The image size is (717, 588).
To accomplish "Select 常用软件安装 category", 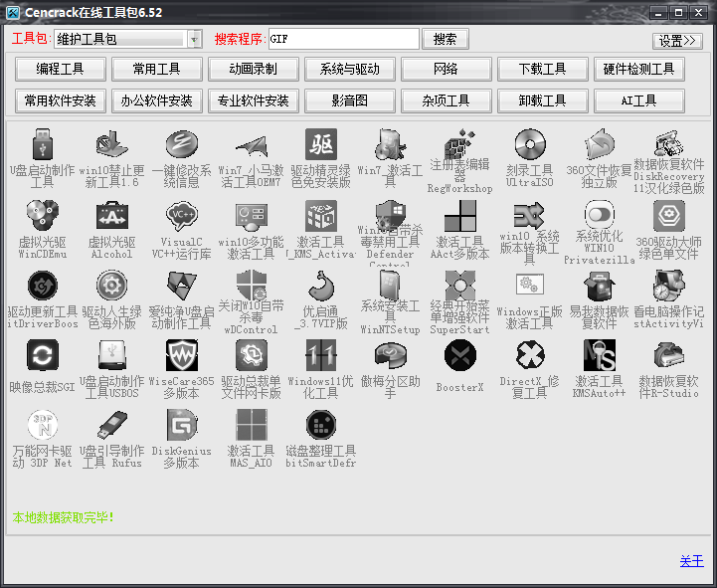I will [61, 100].
